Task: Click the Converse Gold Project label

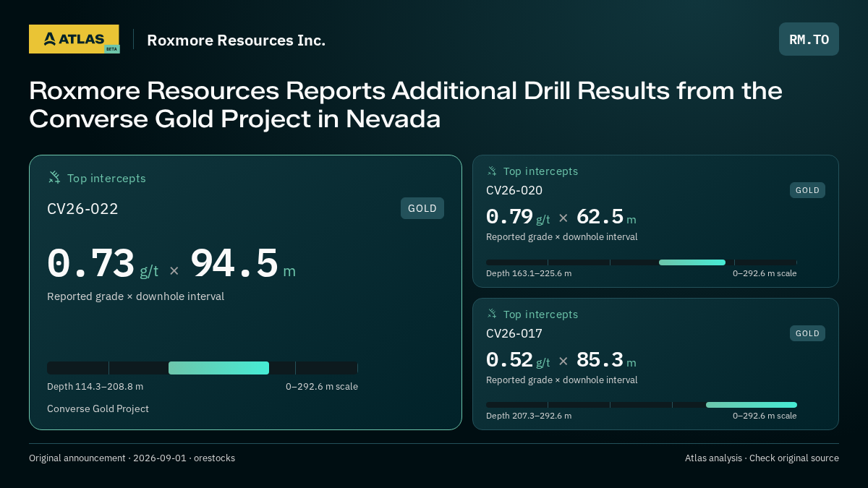Action: click(x=98, y=408)
